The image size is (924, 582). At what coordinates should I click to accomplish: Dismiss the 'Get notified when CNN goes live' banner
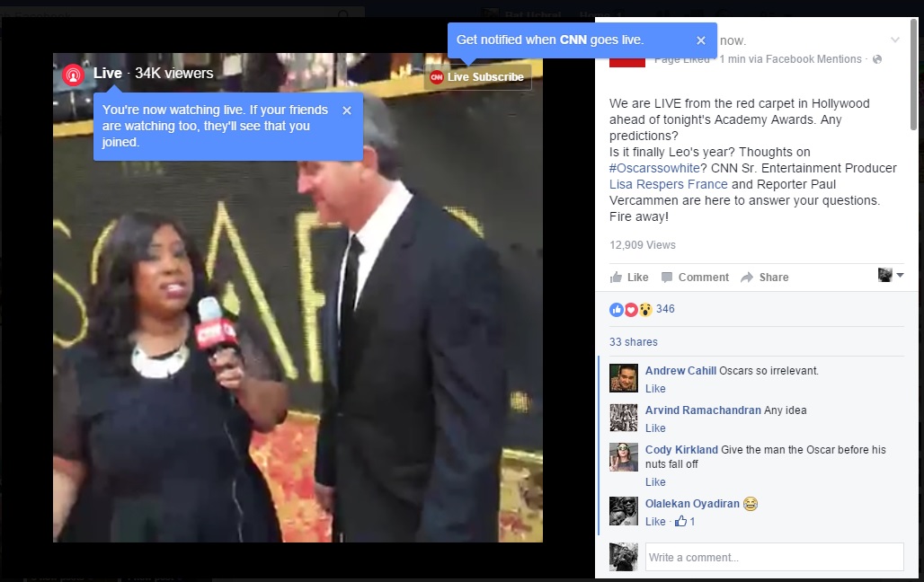click(x=701, y=40)
